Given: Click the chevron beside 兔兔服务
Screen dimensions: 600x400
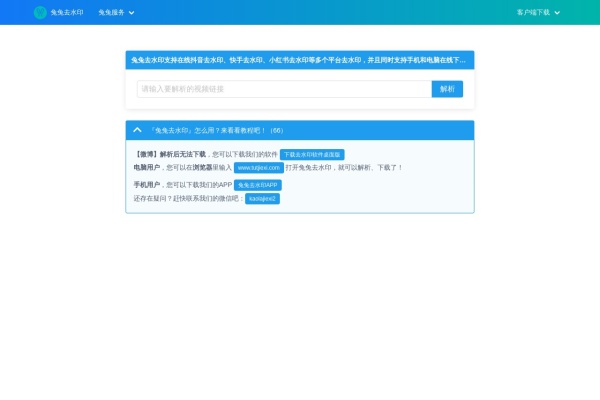Looking at the screenshot, I should [x=131, y=13].
